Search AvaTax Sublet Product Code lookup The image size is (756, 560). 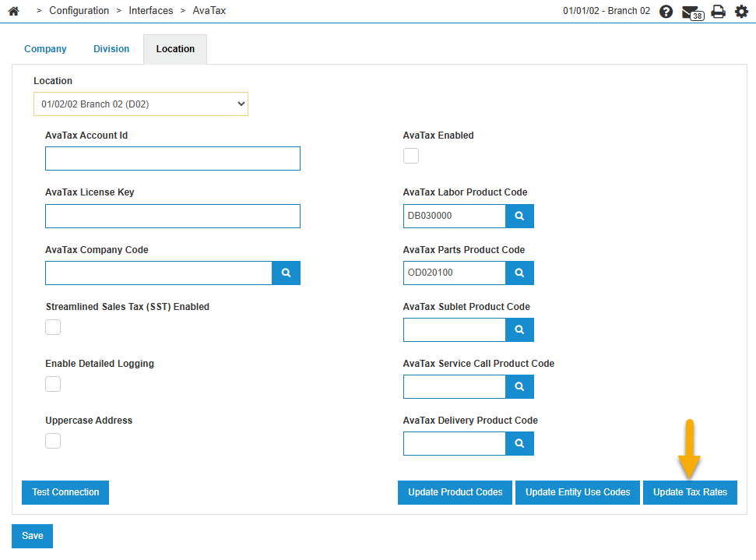[x=519, y=330]
